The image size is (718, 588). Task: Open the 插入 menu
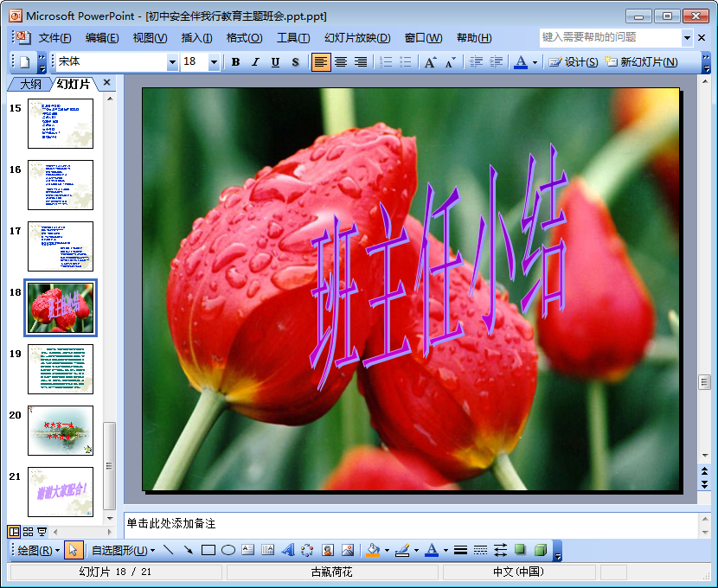pyautogui.click(x=196, y=38)
